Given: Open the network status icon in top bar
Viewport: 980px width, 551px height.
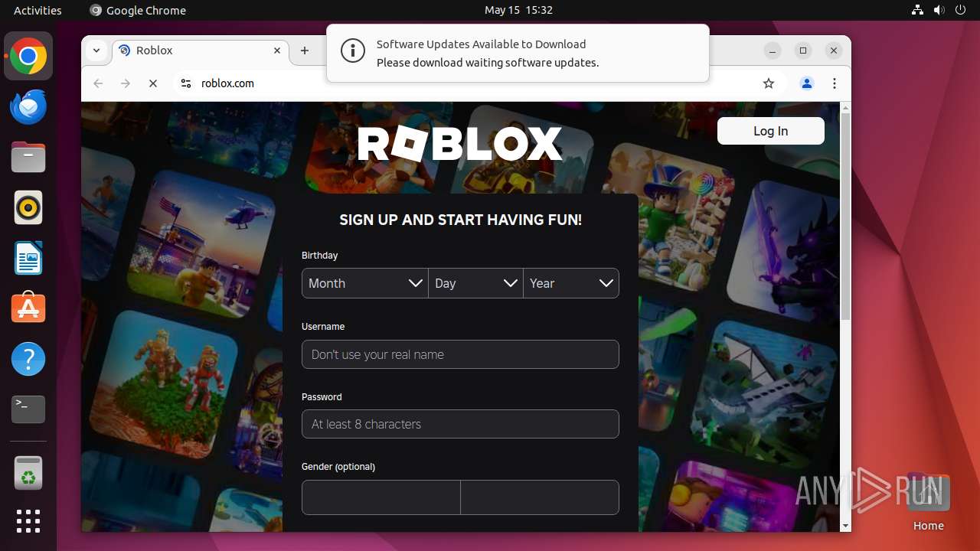Looking at the screenshot, I should [x=918, y=10].
